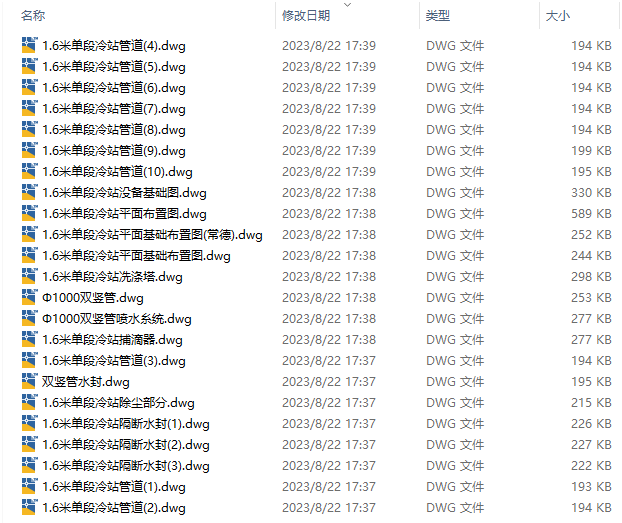Select file name 1.6米单段冷站管道(2).dwg
The width and height of the screenshot is (622, 523).
point(114,508)
